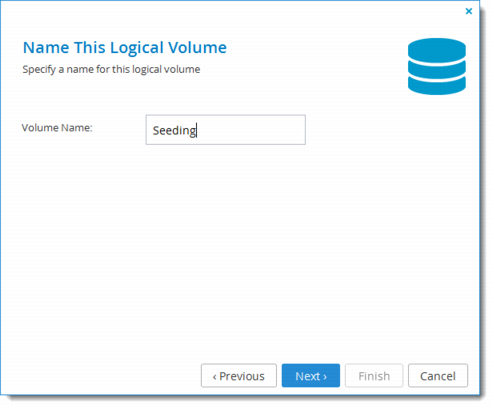492x407 pixels.
Task: Click the top disk of the database icon
Action: (x=437, y=50)
